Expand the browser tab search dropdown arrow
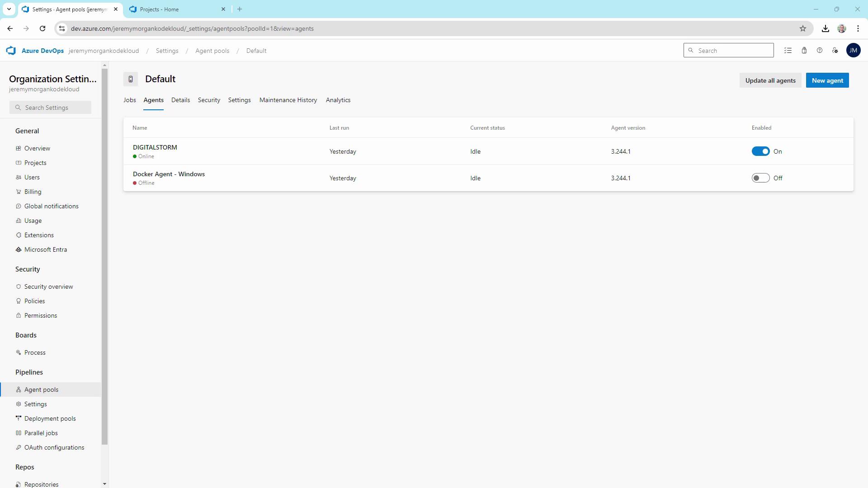Image resolution: width=868 pixels, height=488 pixels. (9, 9)
